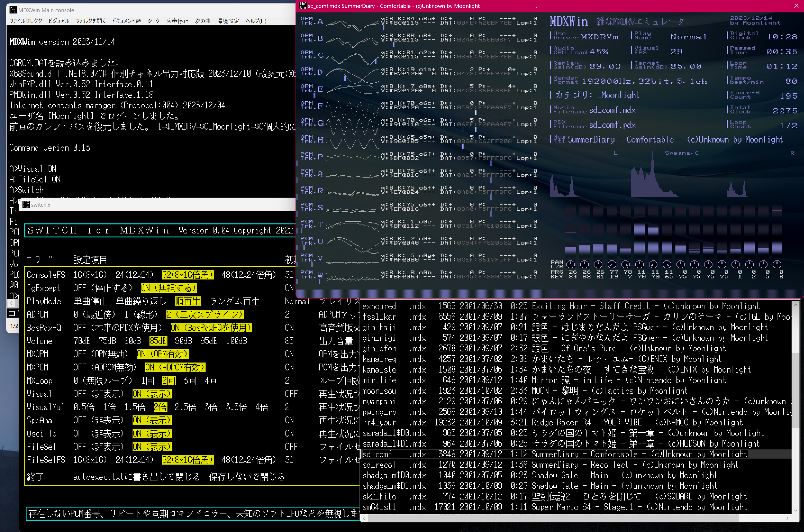Select the highlighted sd_comf.mdx row
Viewport: 804px width, 532px height.
click(576, 454)
